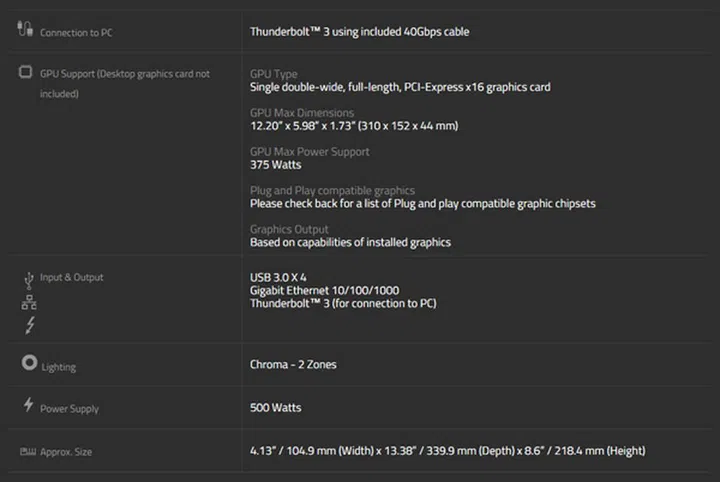Click the GPU Support square icon

[x=26, y=73]
